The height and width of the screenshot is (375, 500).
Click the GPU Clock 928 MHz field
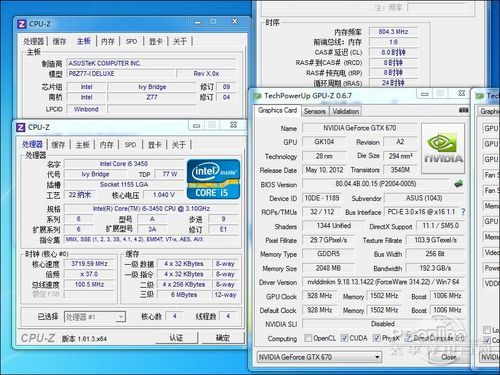(319, 296)
